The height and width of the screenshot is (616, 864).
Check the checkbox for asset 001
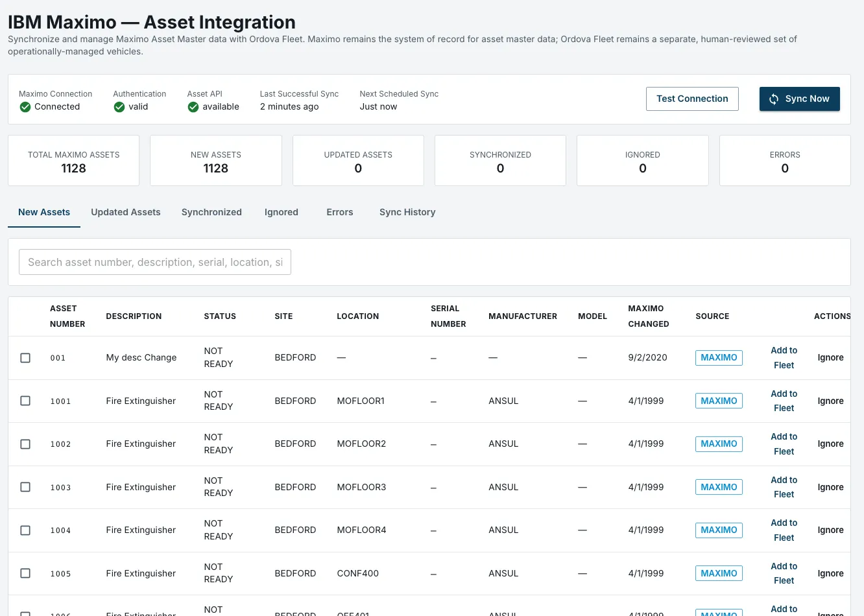[x=25, y=358]
